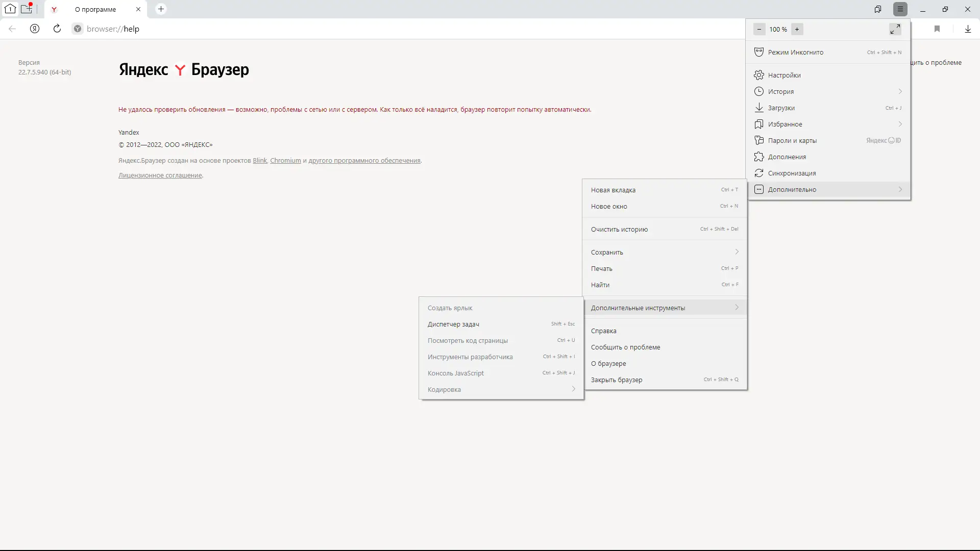
Task: Decrease zoom with the minus button
Action: [x=759, y=29]
